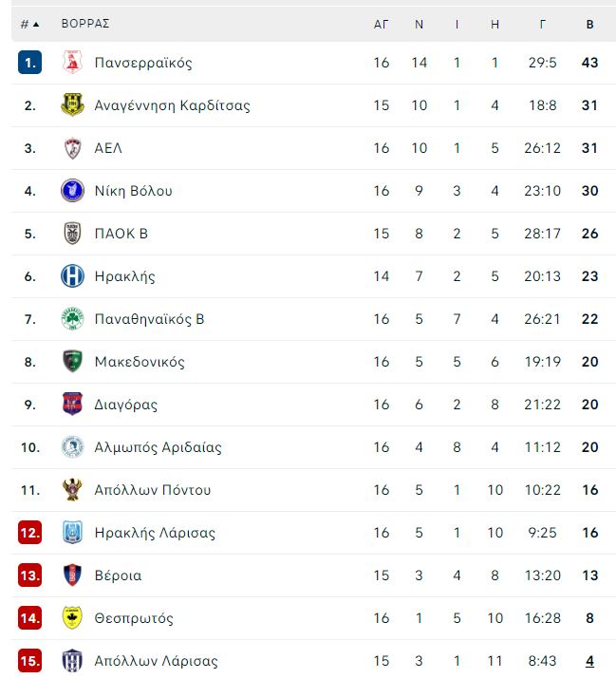Viewport: 616px width, 679px height.
Task: Click the Ηρακλής blue H logo
Action: click(x=72, y=276)
